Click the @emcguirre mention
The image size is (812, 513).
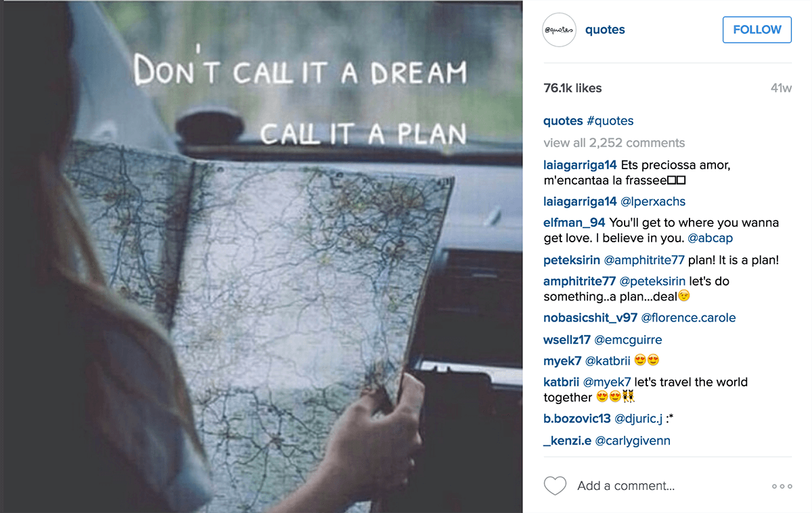(x=628, y=340)
